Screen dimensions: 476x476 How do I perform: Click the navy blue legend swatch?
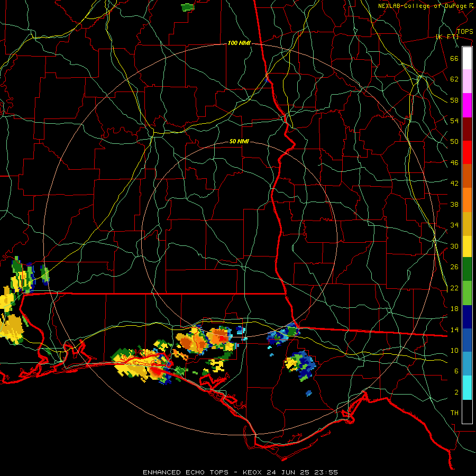point(467,317)
